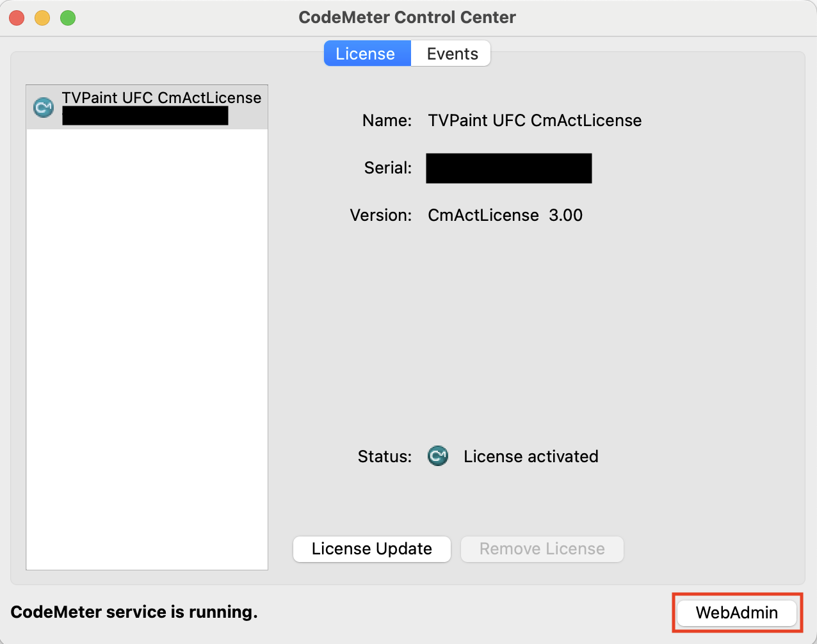817x644 pixels.
Task: Click the License activated status text
Action: 531,456
